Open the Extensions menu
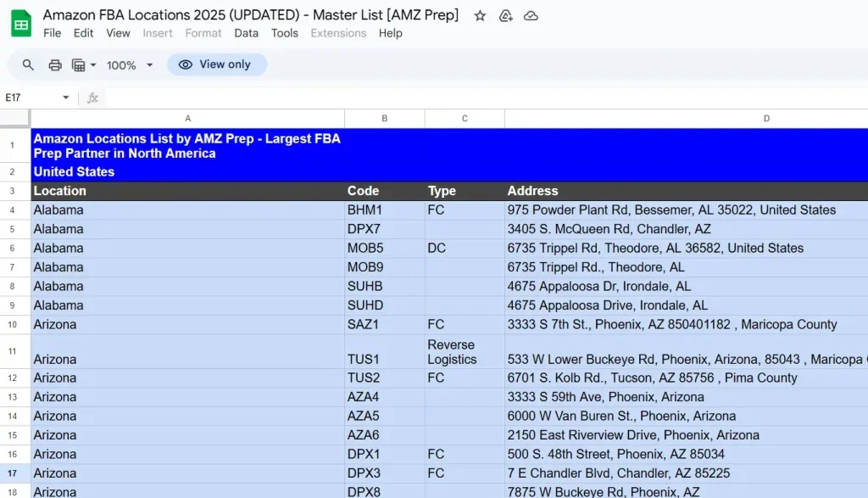Screen dimensions: 868x498 [338, 33]
